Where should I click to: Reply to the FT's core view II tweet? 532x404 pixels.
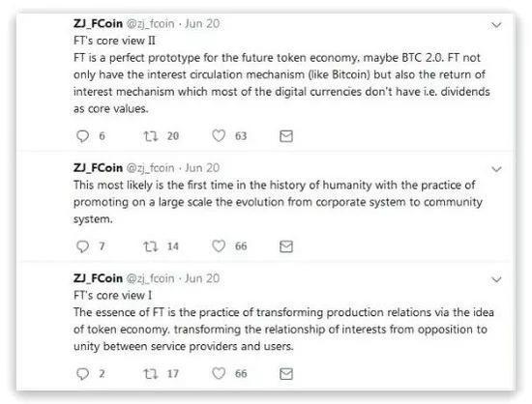click(x=82, y=136)
